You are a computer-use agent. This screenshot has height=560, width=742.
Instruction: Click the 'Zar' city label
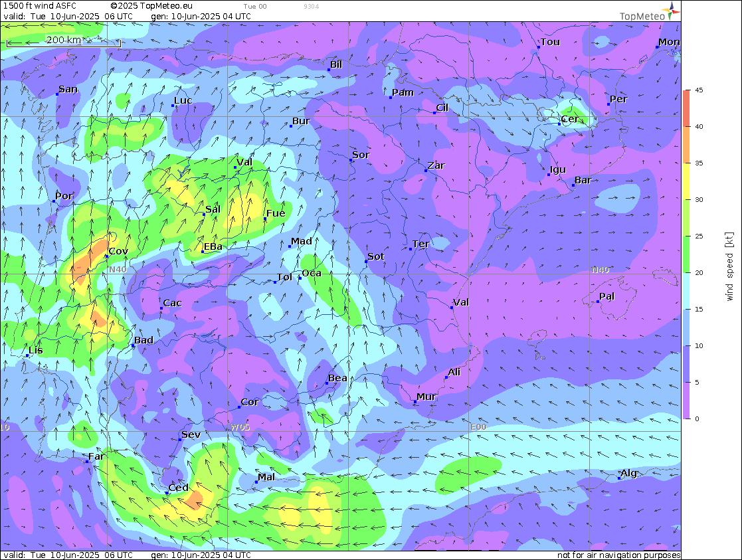[x=436, y=165]
